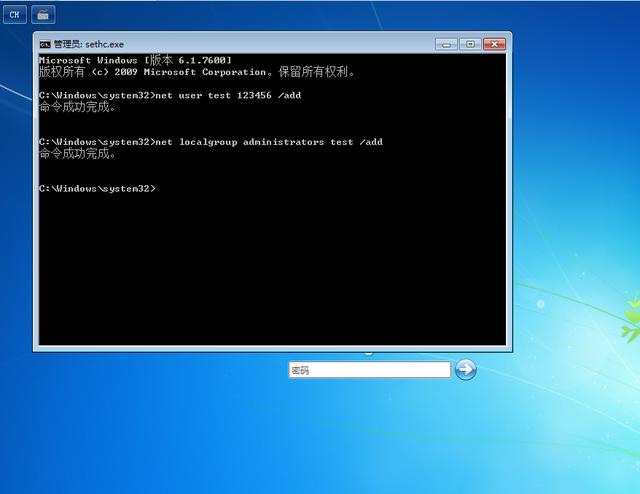Click the second 命令成功完成 message

(x=77, y=154)
